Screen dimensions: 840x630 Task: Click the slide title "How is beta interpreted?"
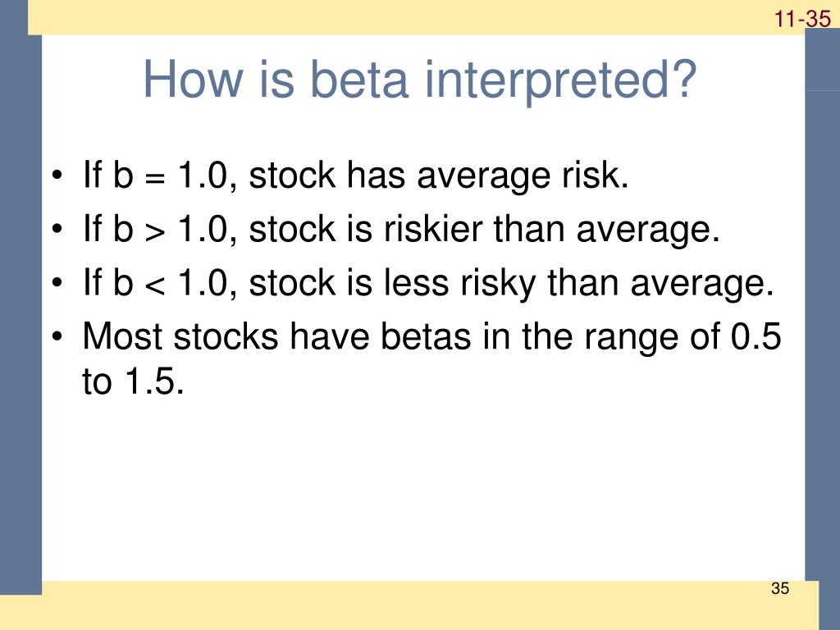[419, 80]
